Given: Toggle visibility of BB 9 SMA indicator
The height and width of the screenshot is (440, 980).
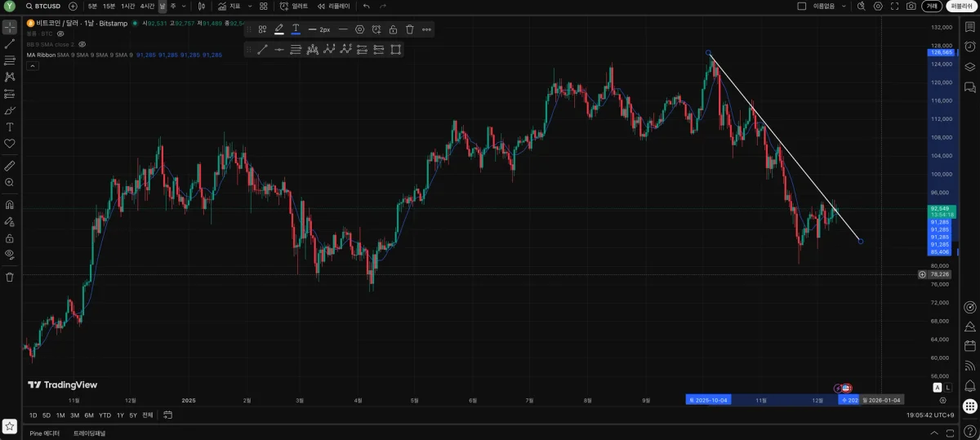Looking at the screenshot, I should (x=82, y=44).
